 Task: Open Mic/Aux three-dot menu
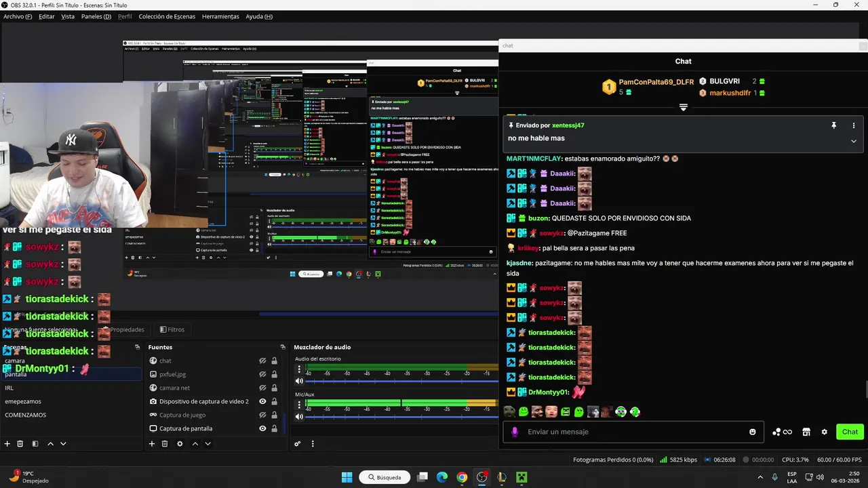[x=299, y=405]
